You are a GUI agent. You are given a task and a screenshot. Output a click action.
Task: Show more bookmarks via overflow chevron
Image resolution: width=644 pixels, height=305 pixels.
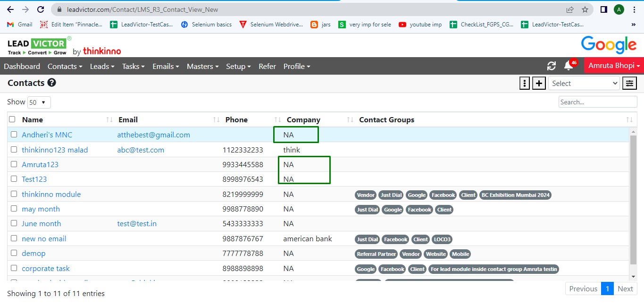633,25
